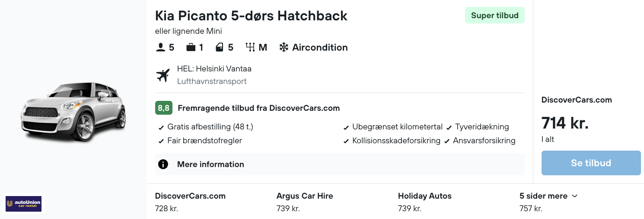Open the Holiday Autos 739 kr. offer
The image size is (644, 219).
click(x=424, y=202)
